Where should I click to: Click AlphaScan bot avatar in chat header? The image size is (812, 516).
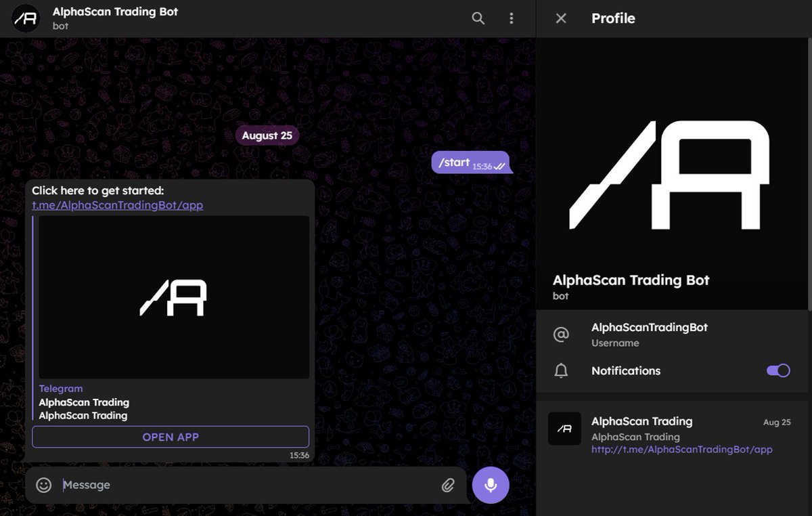(26, 18)
